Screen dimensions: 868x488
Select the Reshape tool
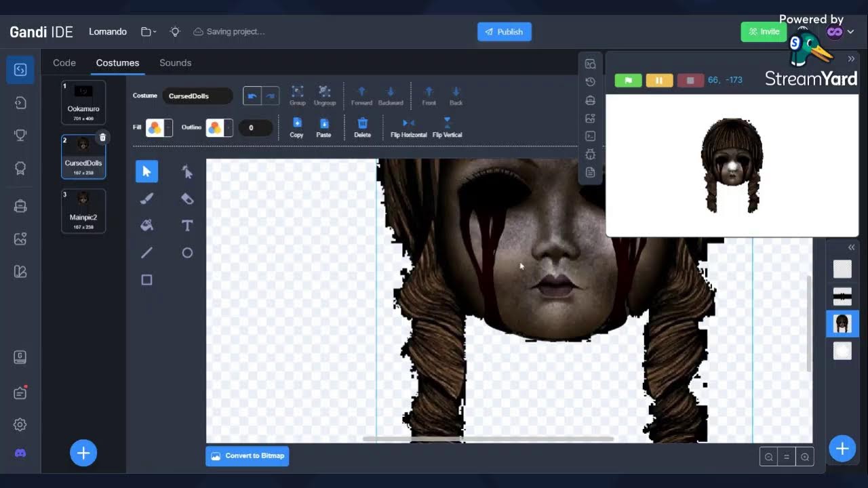[187, 171]
